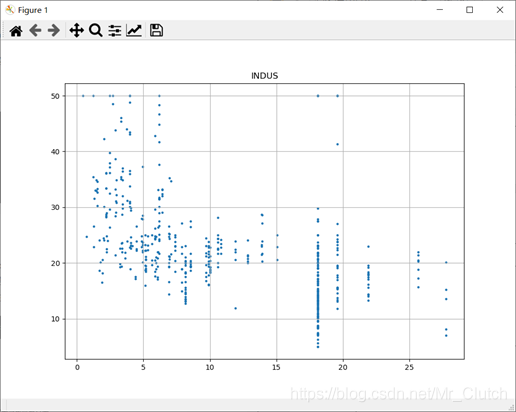The width and height of the screenshot is (516, 412).
Task: Activate the Pan axes tool
Action: (x=76, y=31)
